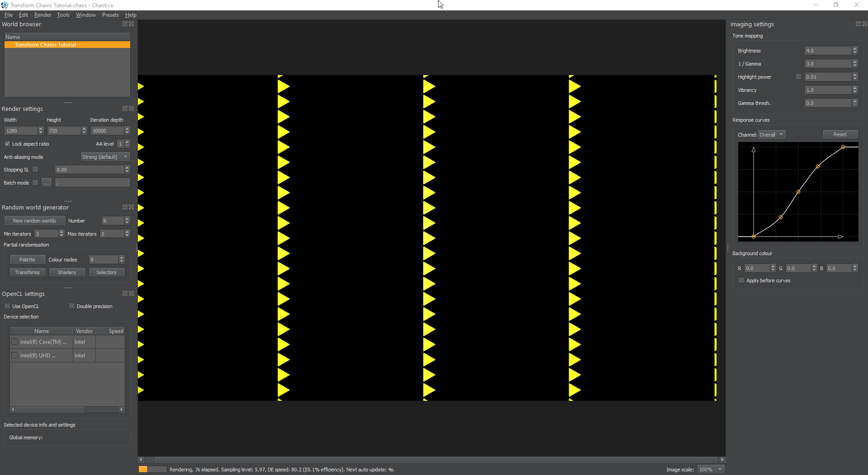Click right arrow of render viewport scrollbar
868x475 pixels.
tap(722, 460)
